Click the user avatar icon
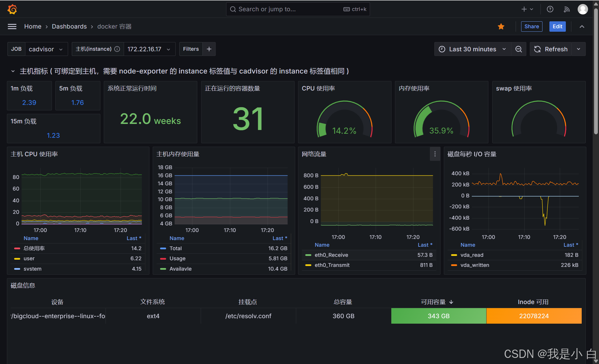This screenshot has width=599, height=364. click(x=583, y=9)
